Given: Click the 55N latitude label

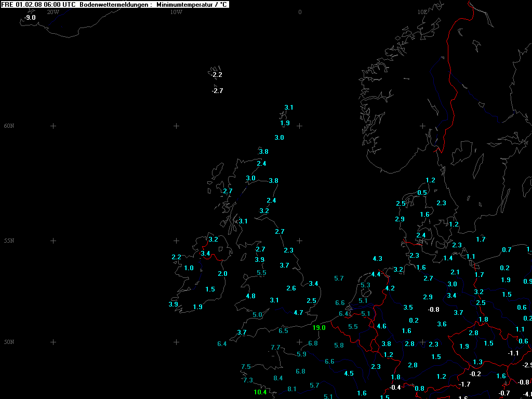Looking at the screenshot, I should click(x=9, y=241).
